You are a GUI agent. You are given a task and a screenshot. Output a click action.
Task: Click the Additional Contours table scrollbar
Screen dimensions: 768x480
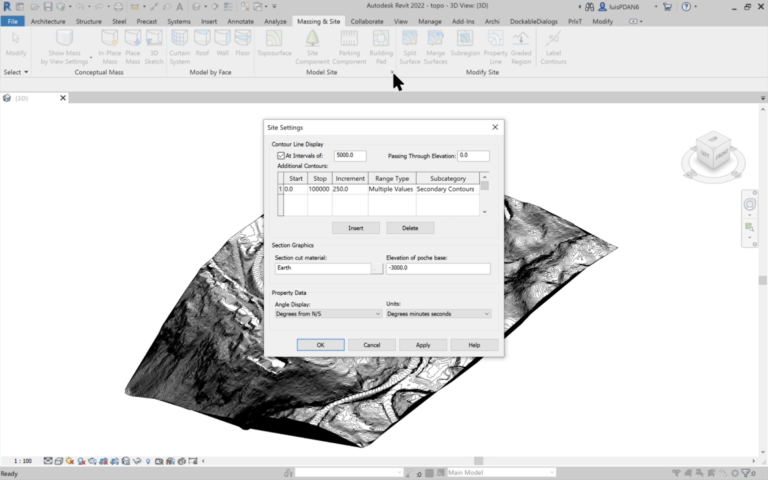tap(484, 194)
